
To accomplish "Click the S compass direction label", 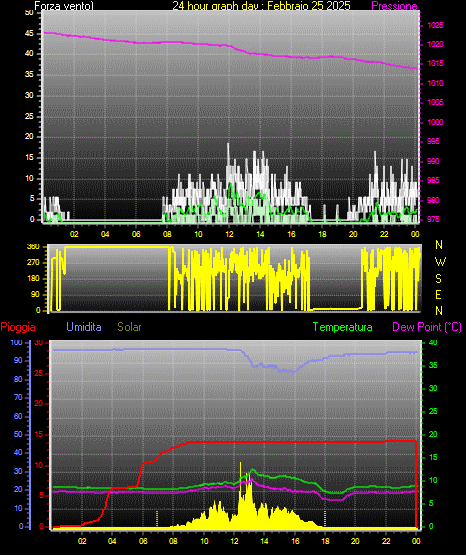I will click(438, 279).
